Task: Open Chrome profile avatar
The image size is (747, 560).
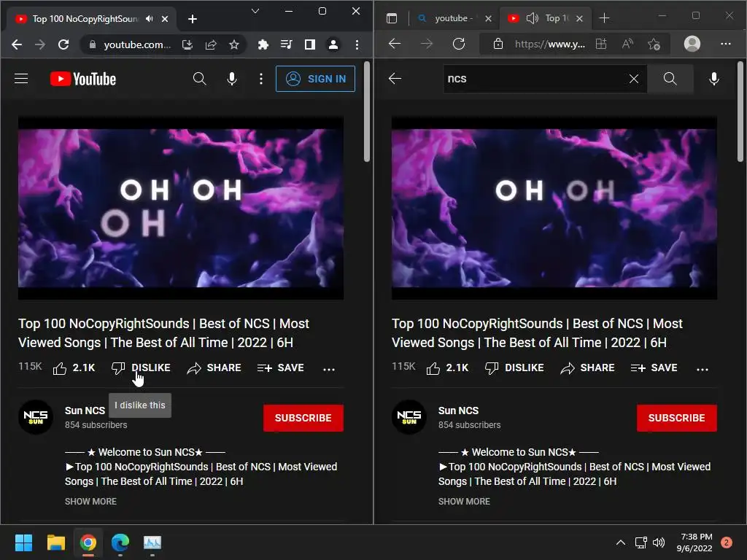Action: (333, 44)
